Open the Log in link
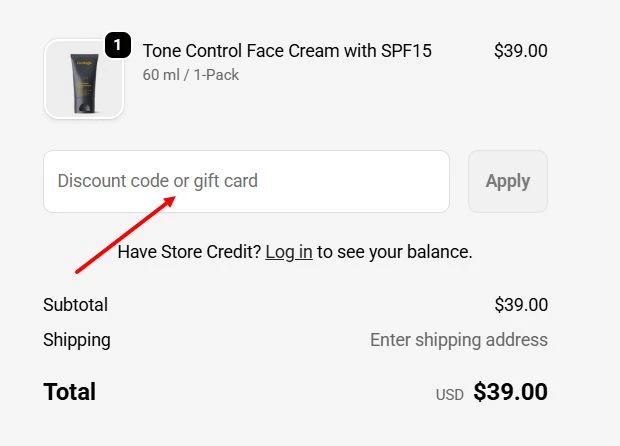Viewport: 620px width, 446px height. (289, 252)
